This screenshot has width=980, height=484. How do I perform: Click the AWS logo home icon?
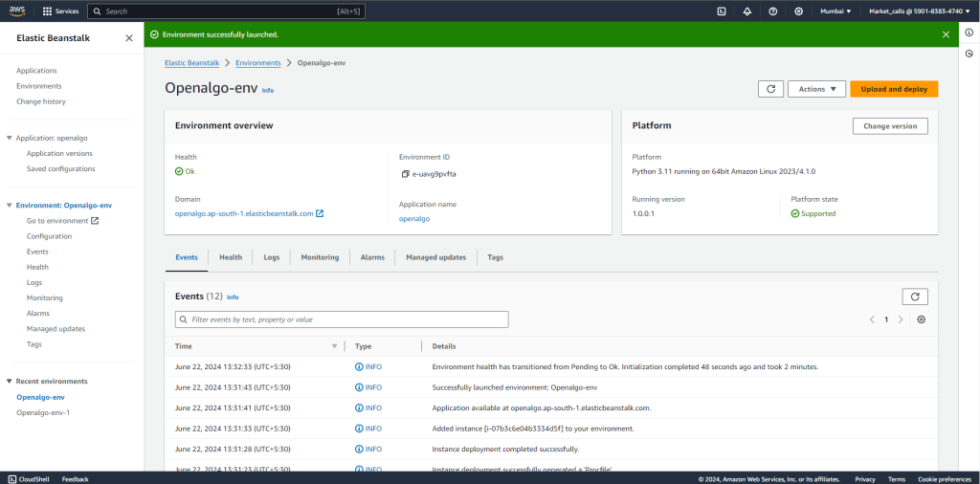tap(19, 11)
